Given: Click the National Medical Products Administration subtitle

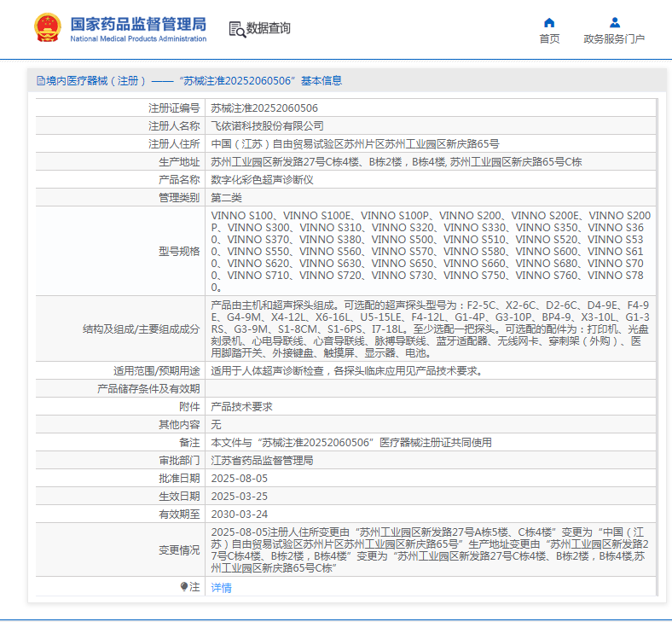Looking at the screenshot, I should pos(137,39).
